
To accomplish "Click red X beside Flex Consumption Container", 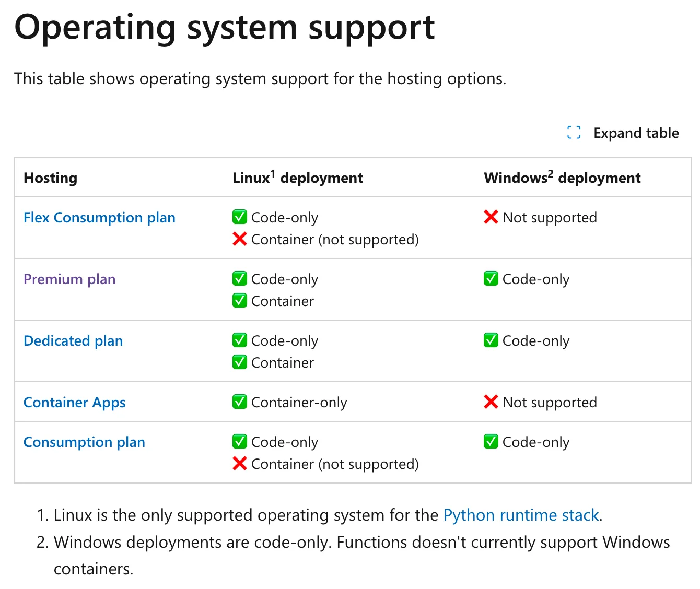I will pos(240,239).
